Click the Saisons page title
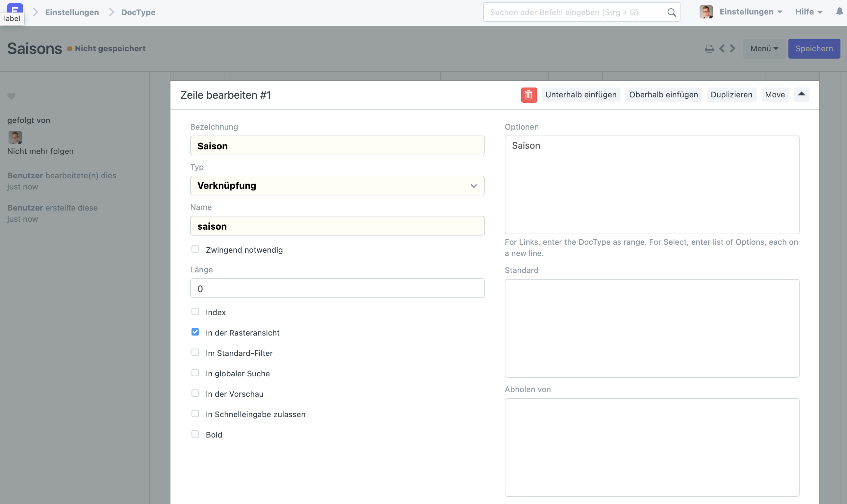The height and width of the screenshot is (504, 847). pyautogui.click(x=35, y=49)
